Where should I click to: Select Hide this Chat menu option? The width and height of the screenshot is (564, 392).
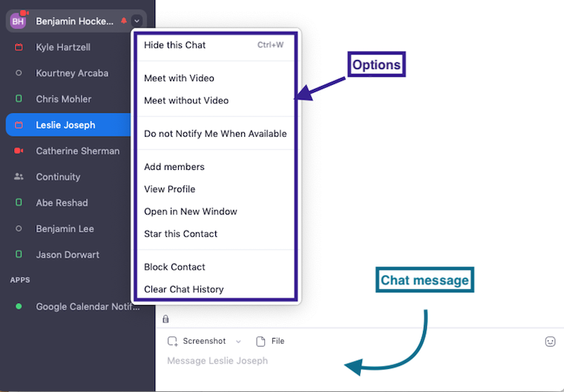click(x=175, y=45)
